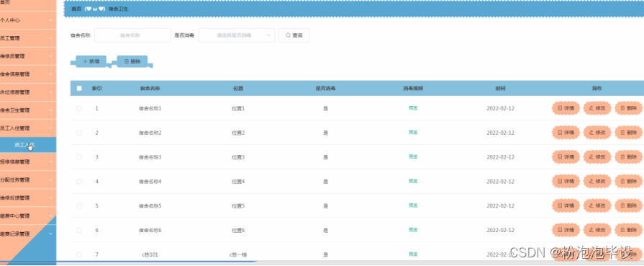Delete the 宿舍名称5 row

point(628,205)
